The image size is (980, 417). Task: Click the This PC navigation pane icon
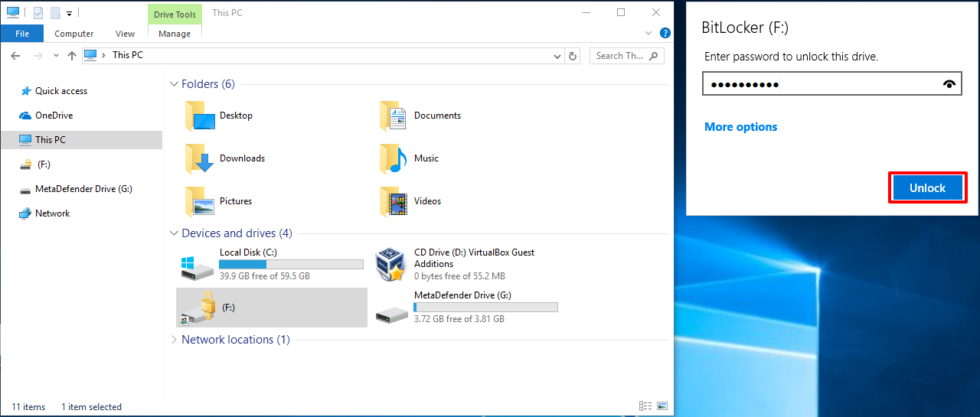(25, 140)
